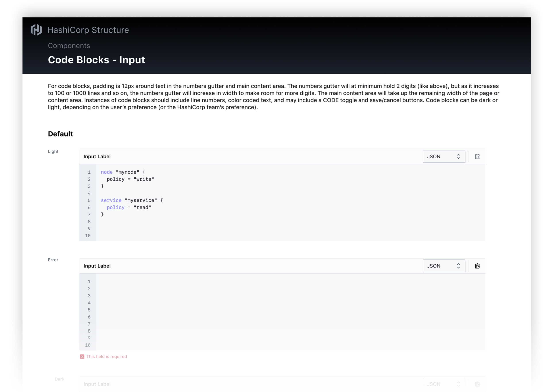Click copy icon in the faded Dark block
The width and height of the screenshot is (553, 392).
477,384
